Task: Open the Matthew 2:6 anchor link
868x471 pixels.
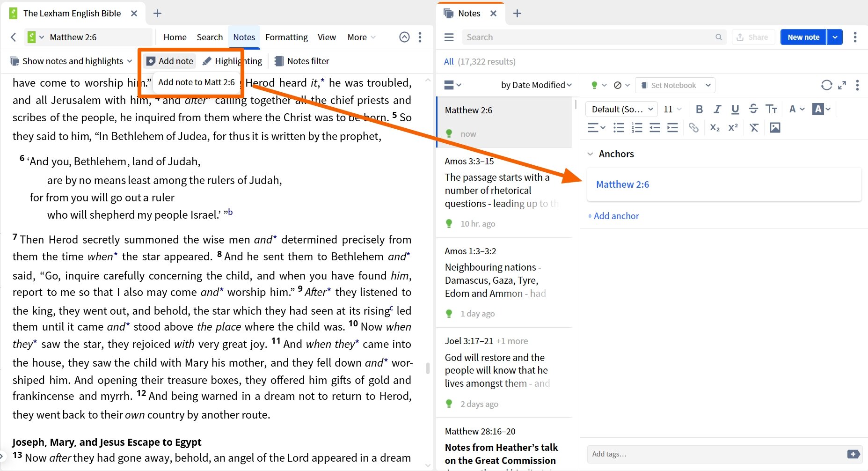Action: click(x=622, y=184)
